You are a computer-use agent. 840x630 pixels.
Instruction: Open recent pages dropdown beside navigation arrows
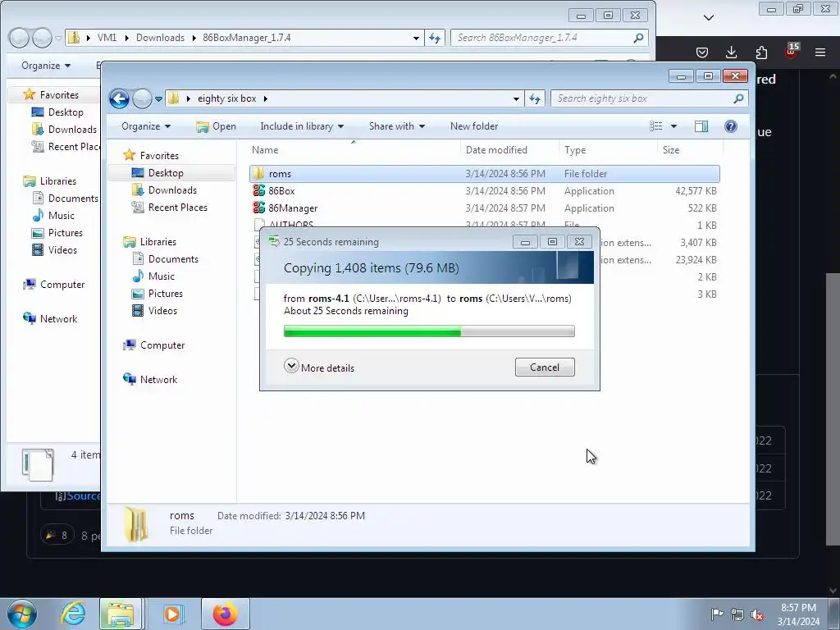158,99
